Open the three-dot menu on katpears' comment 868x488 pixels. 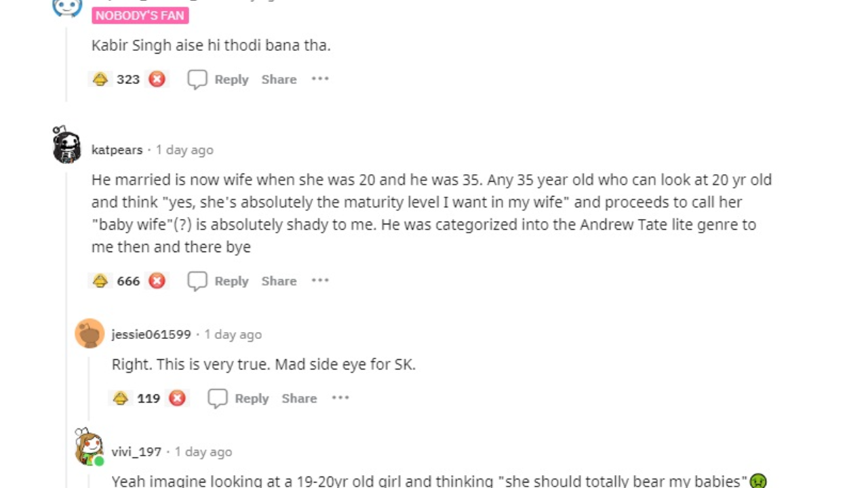pos(320,281)
